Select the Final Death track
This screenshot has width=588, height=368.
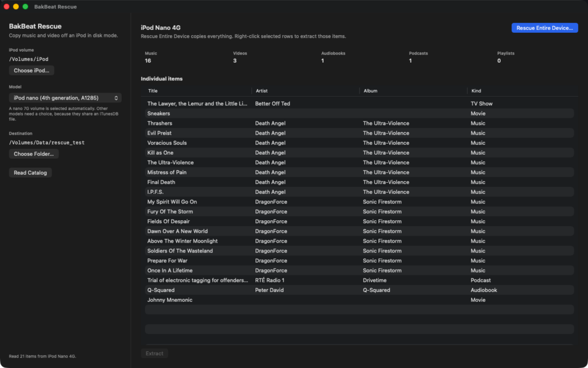(359, 182)
